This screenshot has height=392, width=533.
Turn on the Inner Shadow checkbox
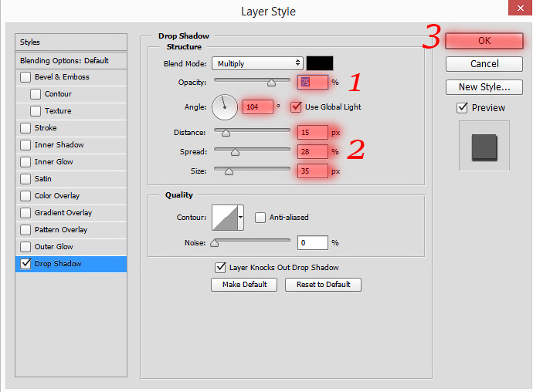coord(25,145)
